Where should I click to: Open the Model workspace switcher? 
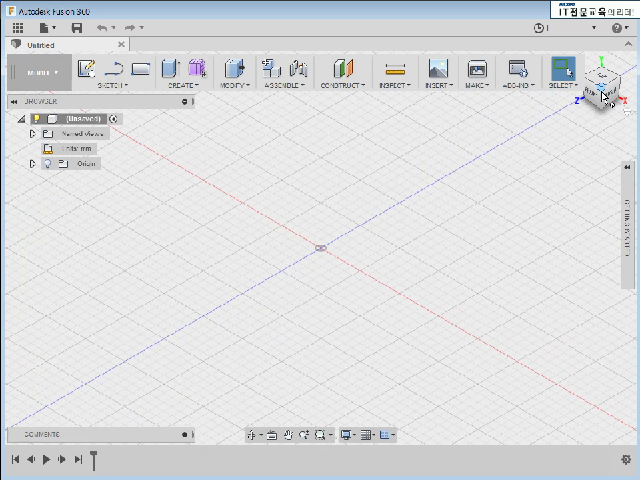40,73
